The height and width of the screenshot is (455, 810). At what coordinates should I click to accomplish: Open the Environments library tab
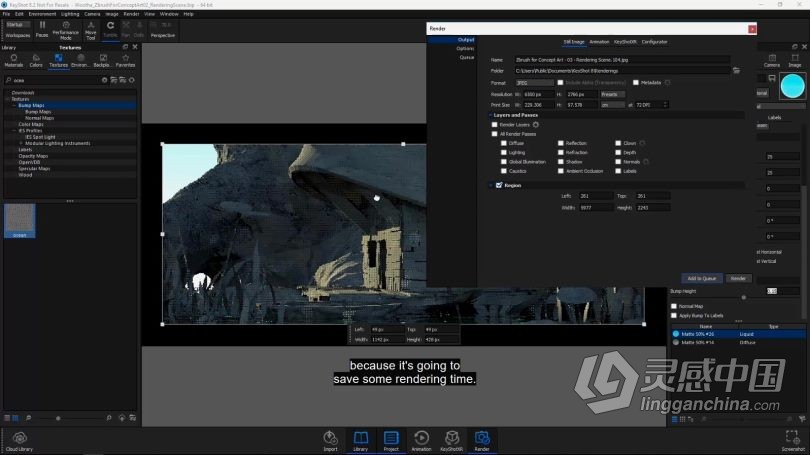point(80,58)
